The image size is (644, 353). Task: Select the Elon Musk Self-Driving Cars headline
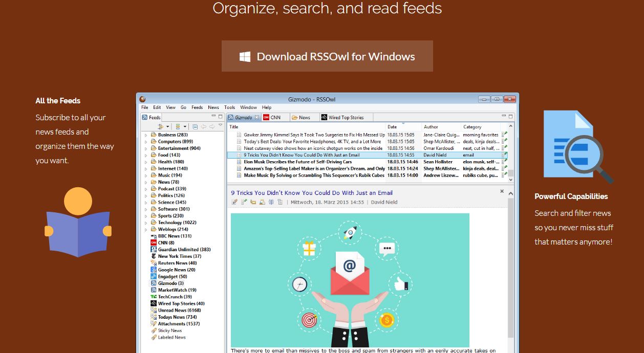tap(297, 162)
